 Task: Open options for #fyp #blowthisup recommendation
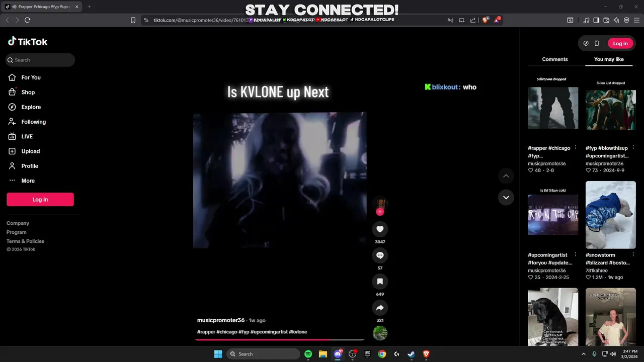click(x=633, y=148)
